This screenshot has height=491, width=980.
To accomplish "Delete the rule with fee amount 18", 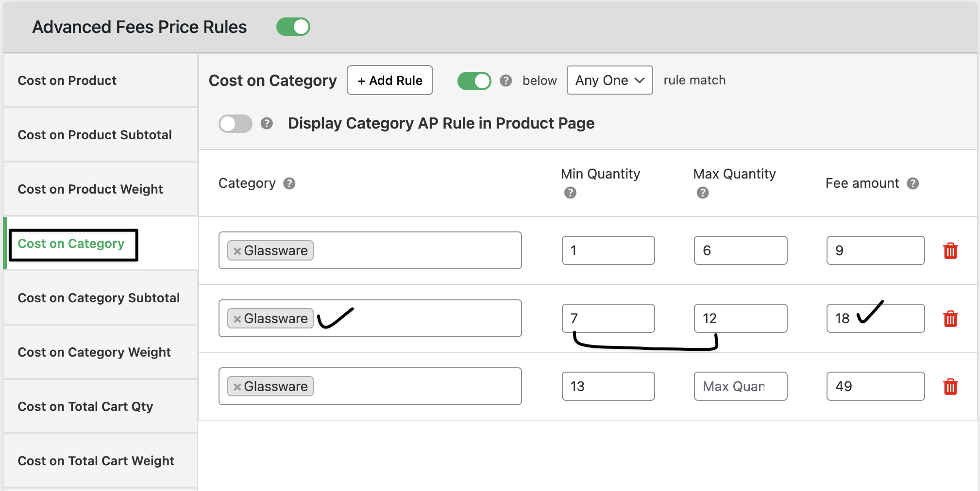I will pos(950,319).
